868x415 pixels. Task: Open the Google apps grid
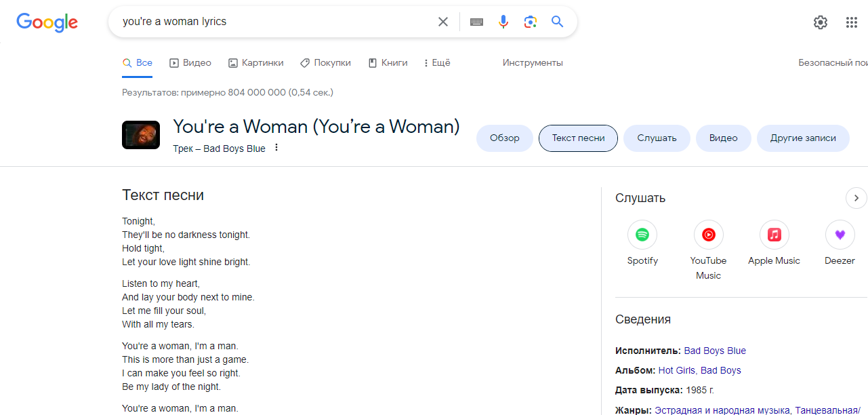[x=852, y=22]
